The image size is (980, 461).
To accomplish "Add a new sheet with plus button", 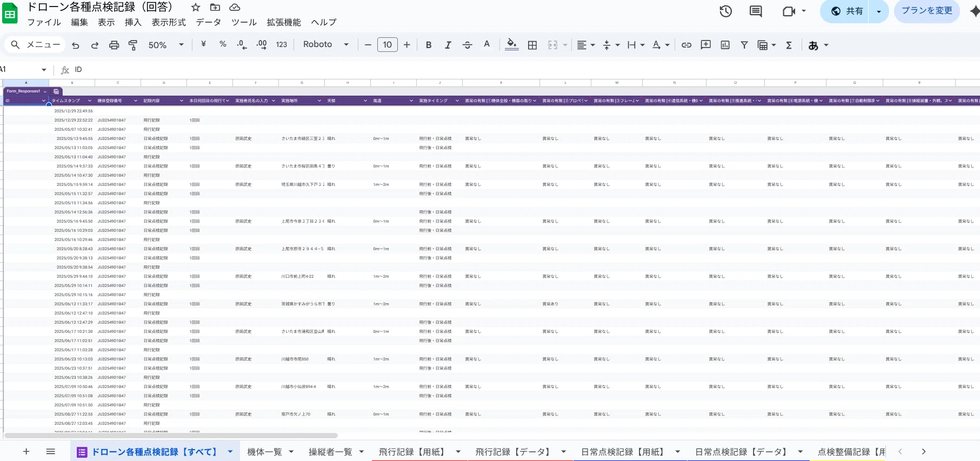I will coord(26,451).
